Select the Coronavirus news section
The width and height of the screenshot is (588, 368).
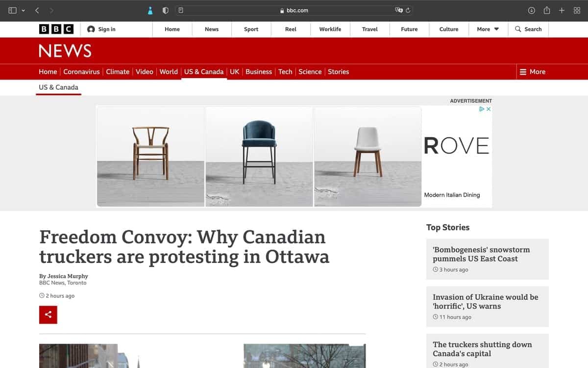[81, 72]
